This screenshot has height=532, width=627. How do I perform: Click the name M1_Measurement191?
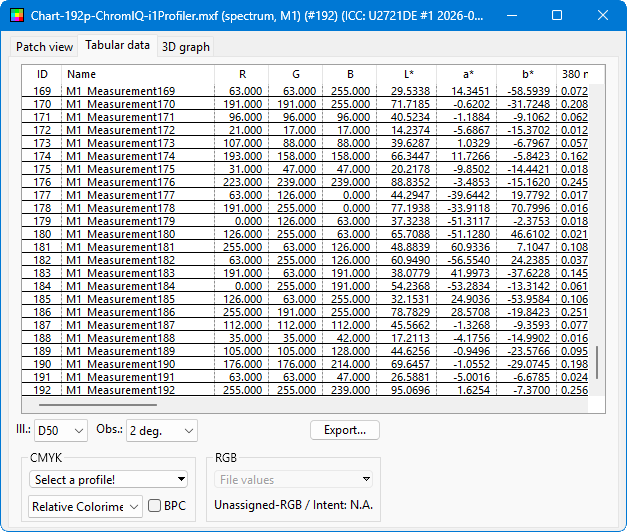coord(120,377)
